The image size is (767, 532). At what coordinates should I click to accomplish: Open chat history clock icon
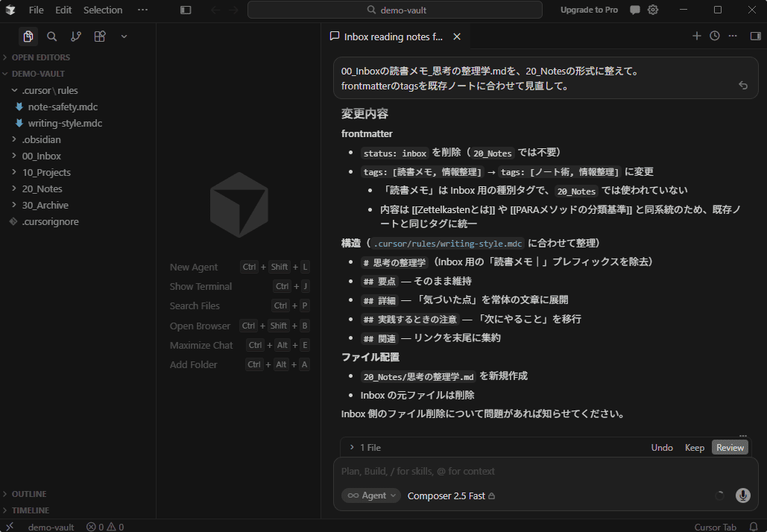click(x=715, y=36)
